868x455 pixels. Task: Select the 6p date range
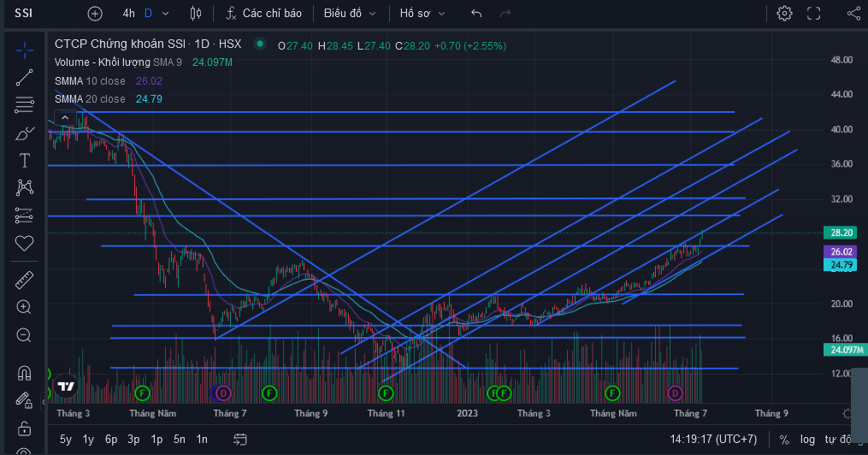pyautogui.click(x=111, y=440)
